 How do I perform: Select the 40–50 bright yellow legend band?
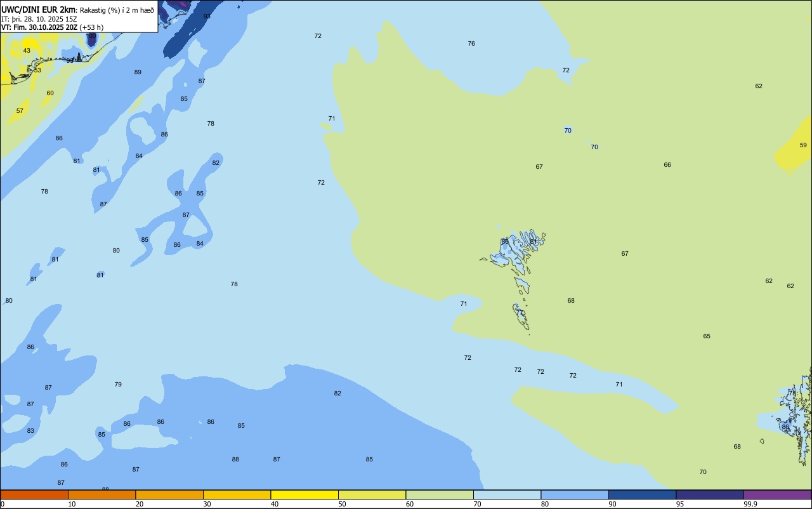pyautogui.click(x=304, y=494)
